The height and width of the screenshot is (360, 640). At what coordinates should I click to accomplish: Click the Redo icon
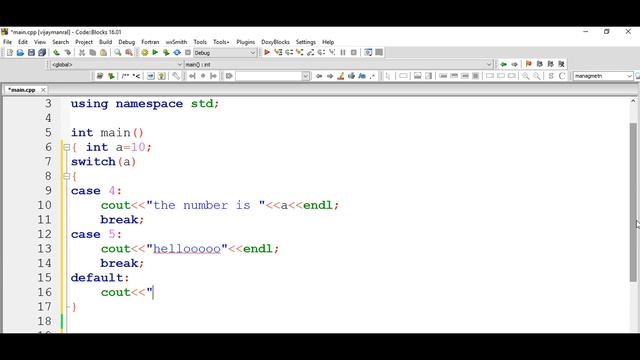67,53
